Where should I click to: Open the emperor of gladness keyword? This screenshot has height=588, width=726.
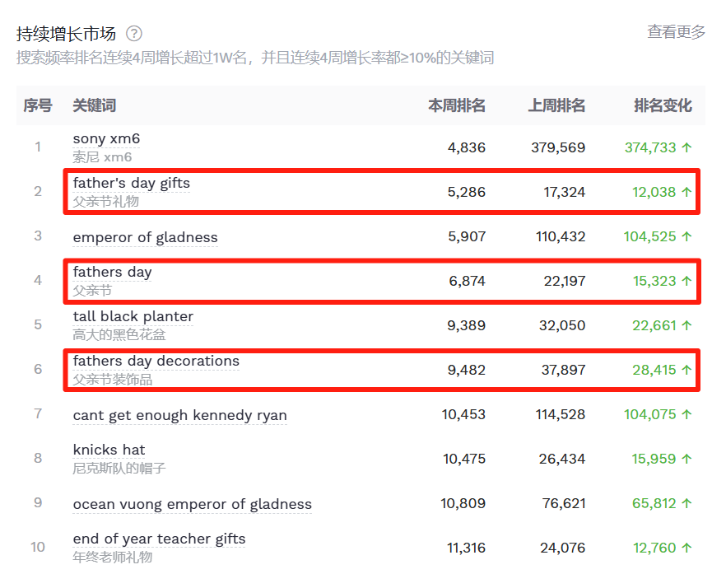click(146, 237)
